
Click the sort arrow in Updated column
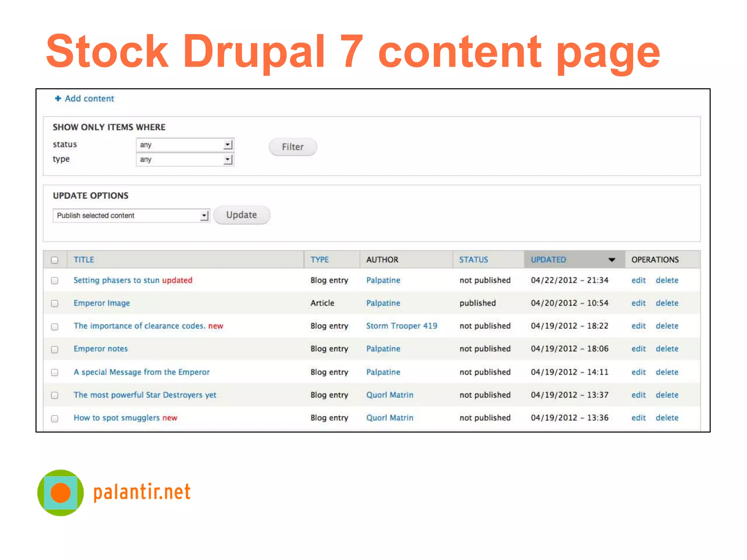(x=612, y=260)
